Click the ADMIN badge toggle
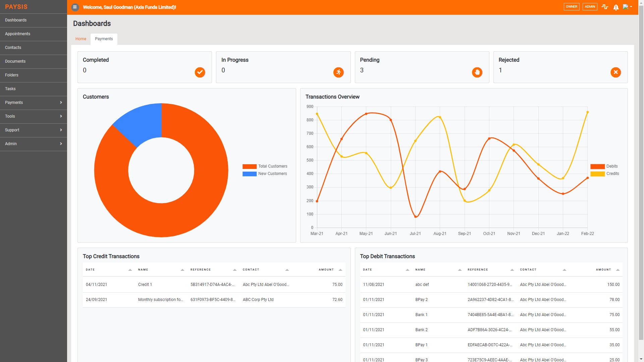 tap(590, 7)
